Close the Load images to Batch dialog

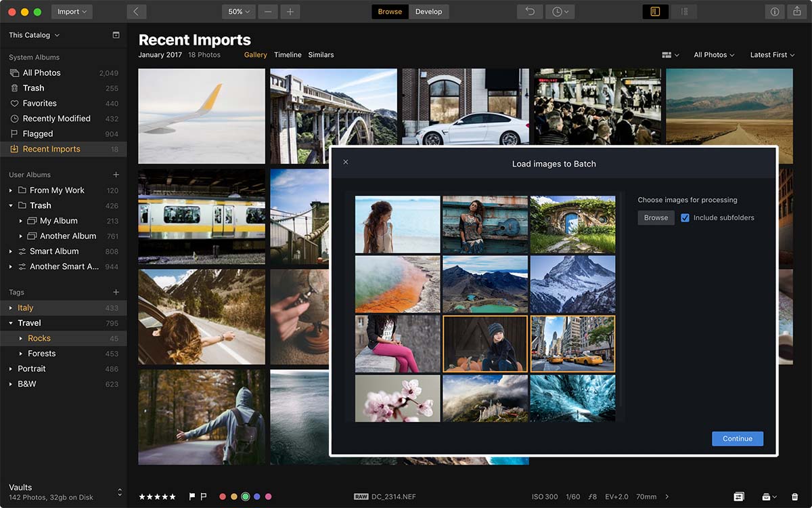coord(346,162)
